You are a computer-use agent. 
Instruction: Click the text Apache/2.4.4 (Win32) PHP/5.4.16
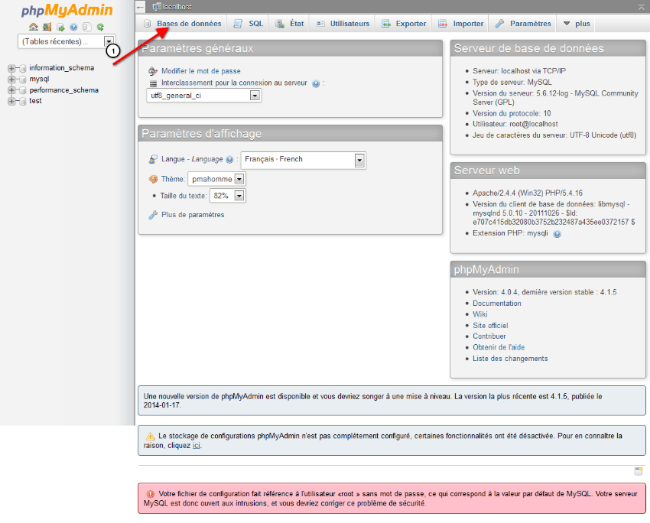527,193
